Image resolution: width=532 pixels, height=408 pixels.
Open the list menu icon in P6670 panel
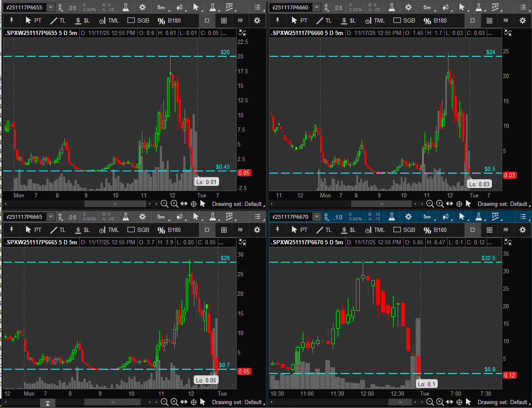click(x=523, y=217)
